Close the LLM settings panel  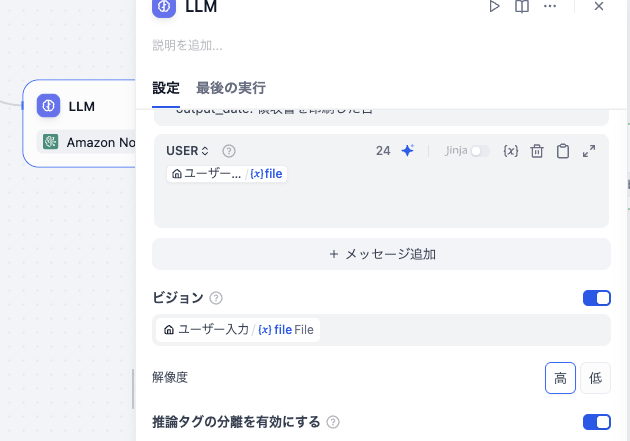coord(599,6)
